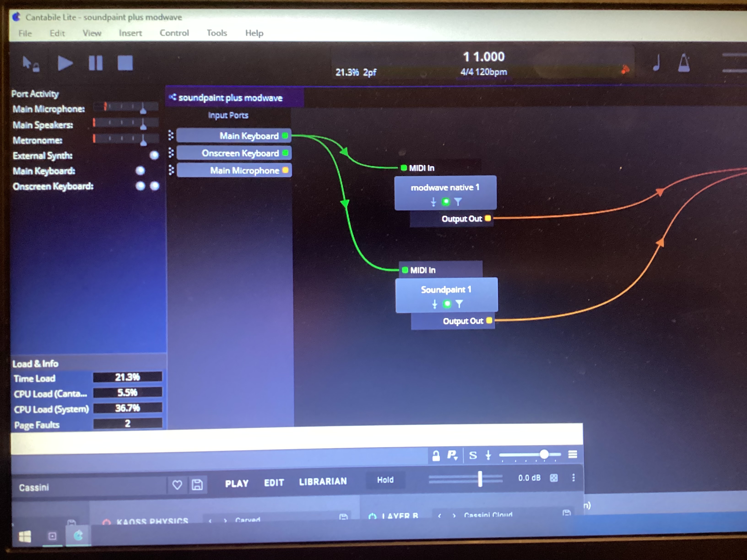Pause the transport
Screen dimensions: 747x560
96,63
